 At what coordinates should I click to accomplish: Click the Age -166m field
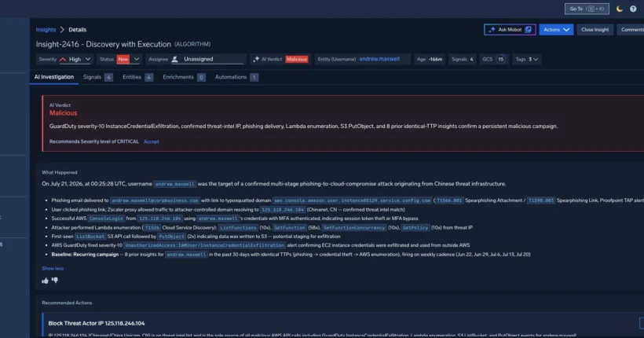click(x=430, y=59)
